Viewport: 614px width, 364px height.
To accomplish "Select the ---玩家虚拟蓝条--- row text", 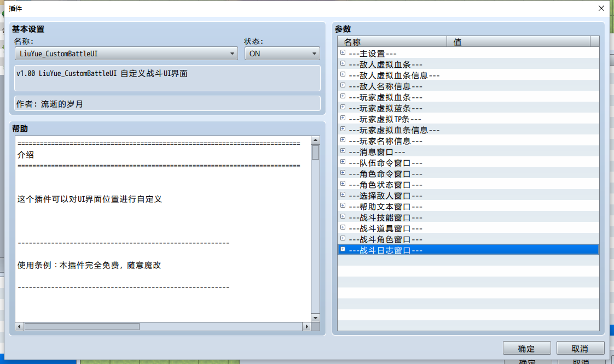I will click(x=385, y=108).
